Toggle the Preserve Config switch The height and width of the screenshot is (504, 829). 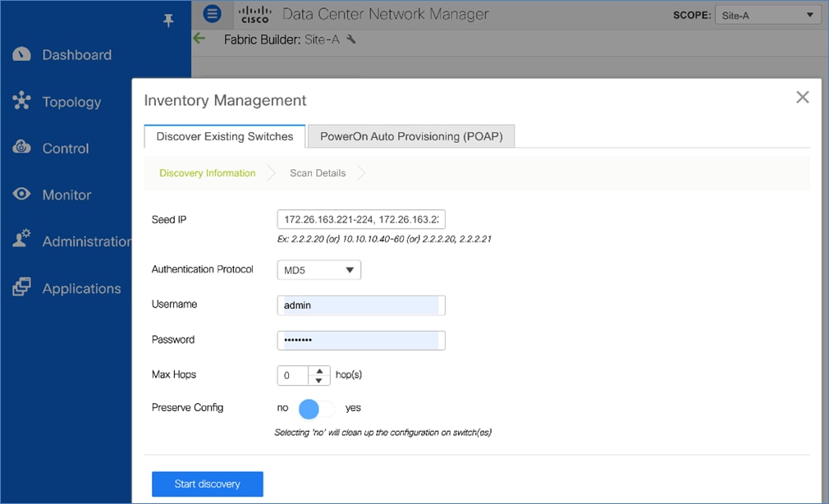coord(316,409)
